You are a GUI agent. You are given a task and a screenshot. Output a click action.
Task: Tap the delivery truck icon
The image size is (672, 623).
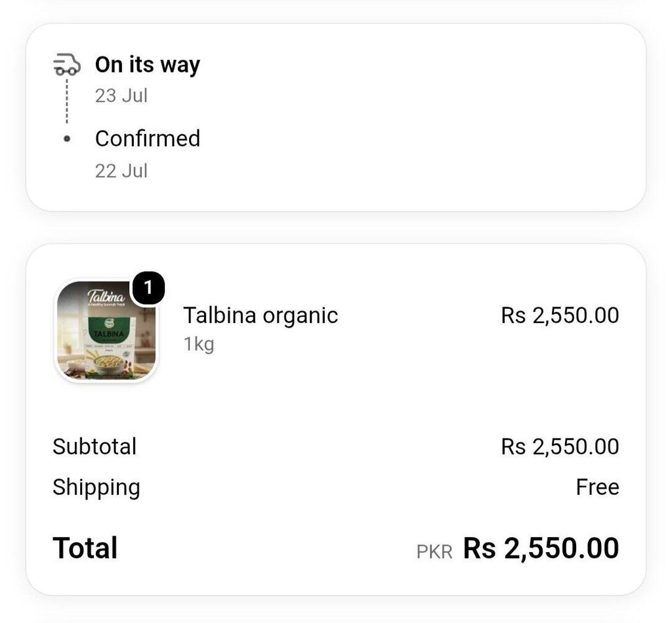click(67, 65)
